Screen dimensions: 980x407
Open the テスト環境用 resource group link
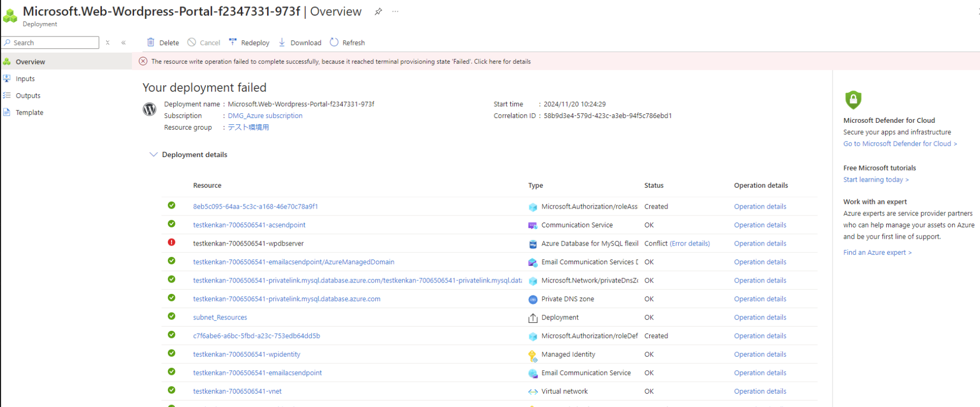click(x=248, y=127)
